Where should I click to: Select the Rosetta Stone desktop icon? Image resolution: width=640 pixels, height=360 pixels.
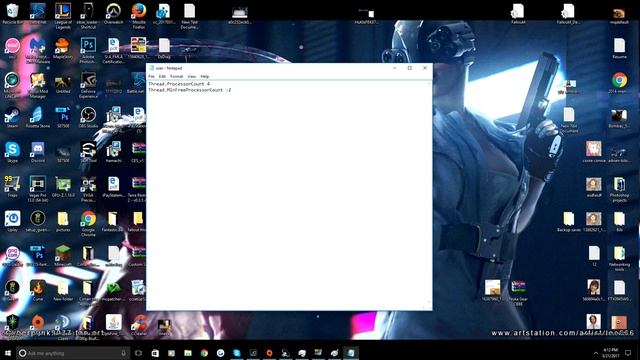[x=38, y=117]
